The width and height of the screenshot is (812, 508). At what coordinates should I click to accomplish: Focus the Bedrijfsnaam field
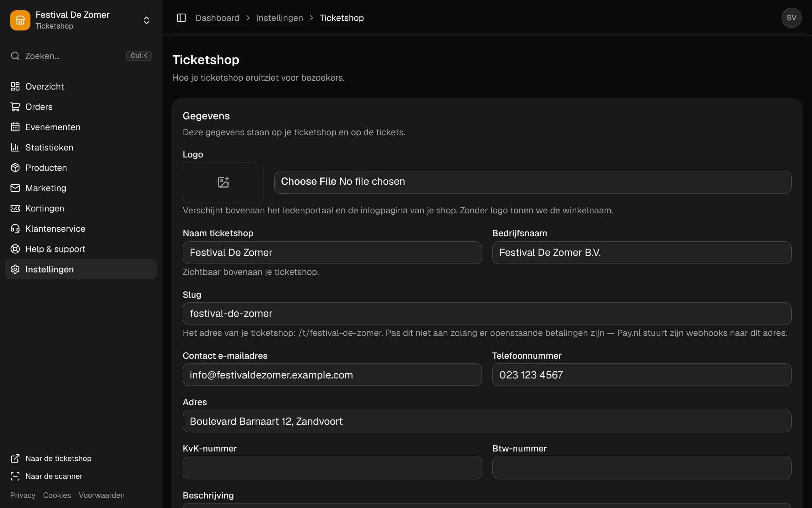[642, 253]
